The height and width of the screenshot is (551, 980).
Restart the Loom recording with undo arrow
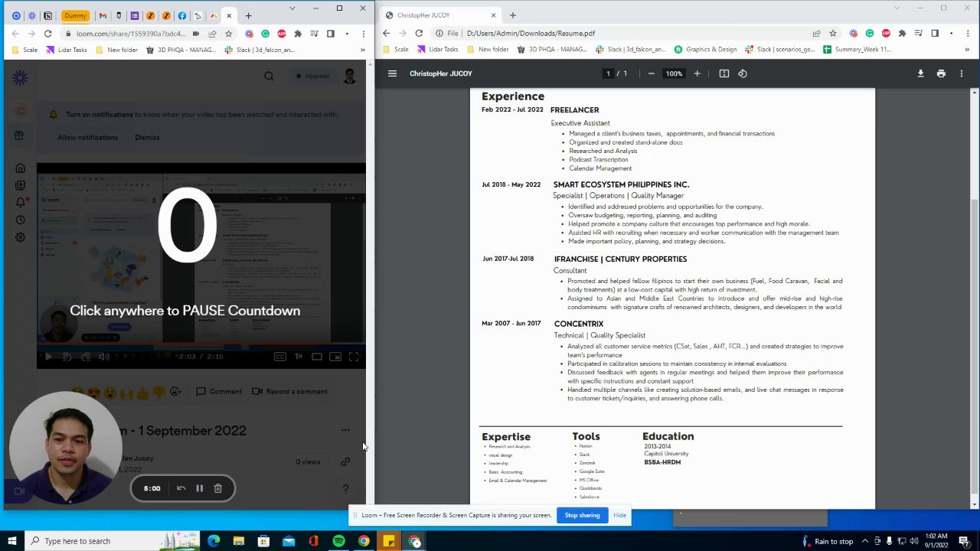(x=181, y=488)
